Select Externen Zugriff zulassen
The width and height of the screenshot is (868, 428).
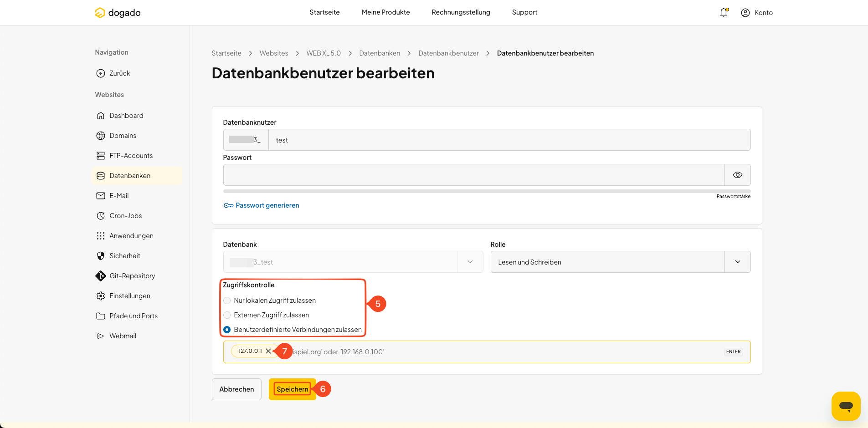(x=227, y=315)
